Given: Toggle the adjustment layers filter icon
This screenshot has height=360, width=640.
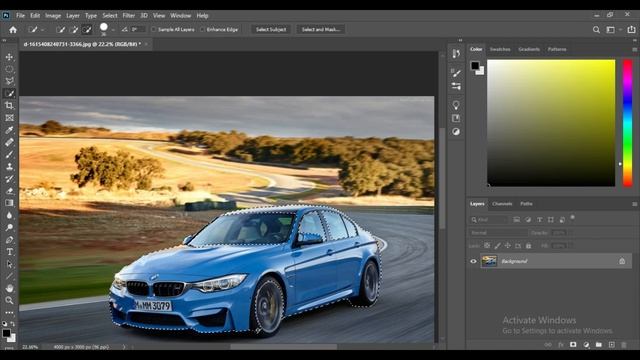Looking at the screenshot, I should click(528, 220).
